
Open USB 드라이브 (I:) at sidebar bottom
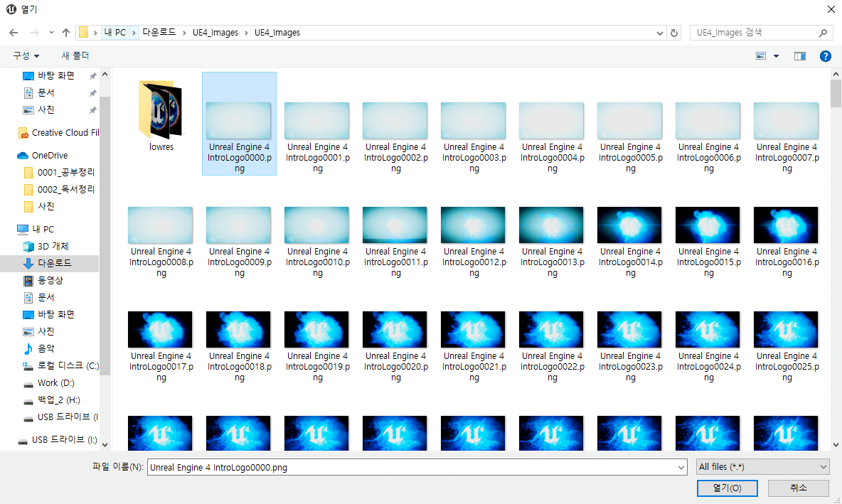click(x=57, y=439)
